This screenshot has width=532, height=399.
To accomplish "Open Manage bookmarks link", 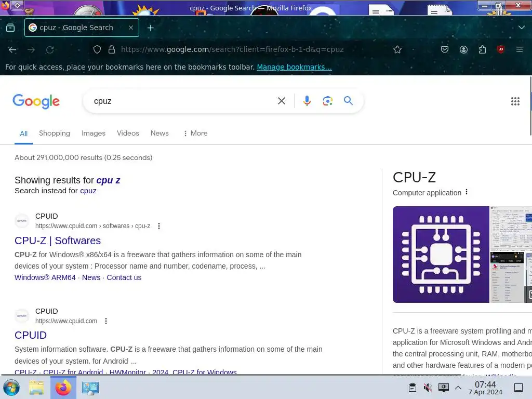I will (294, 67).
